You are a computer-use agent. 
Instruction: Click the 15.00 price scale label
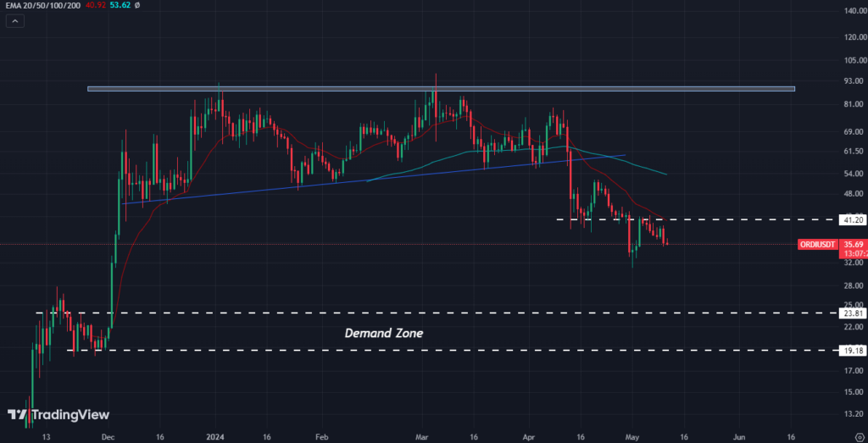(854, 392)
